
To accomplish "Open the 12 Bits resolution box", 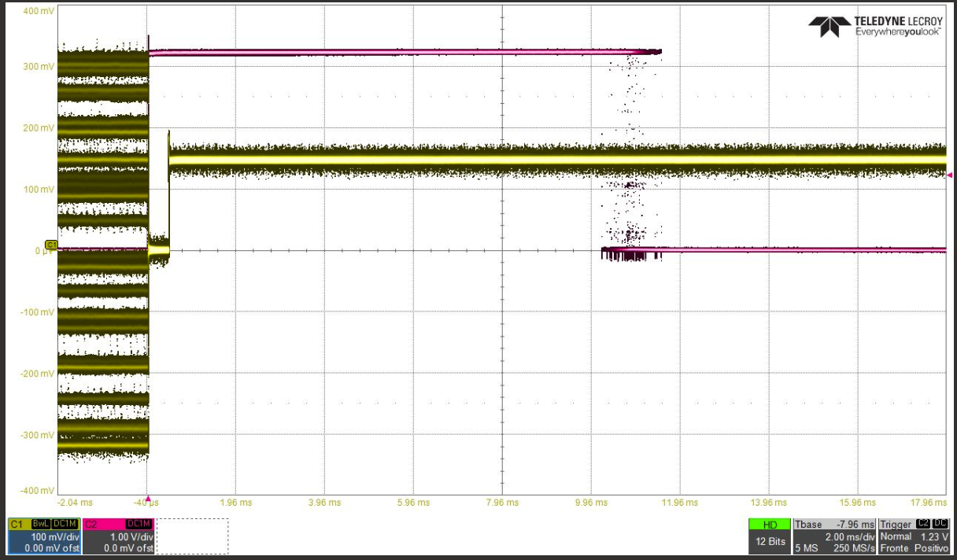I will click(770, 541).
